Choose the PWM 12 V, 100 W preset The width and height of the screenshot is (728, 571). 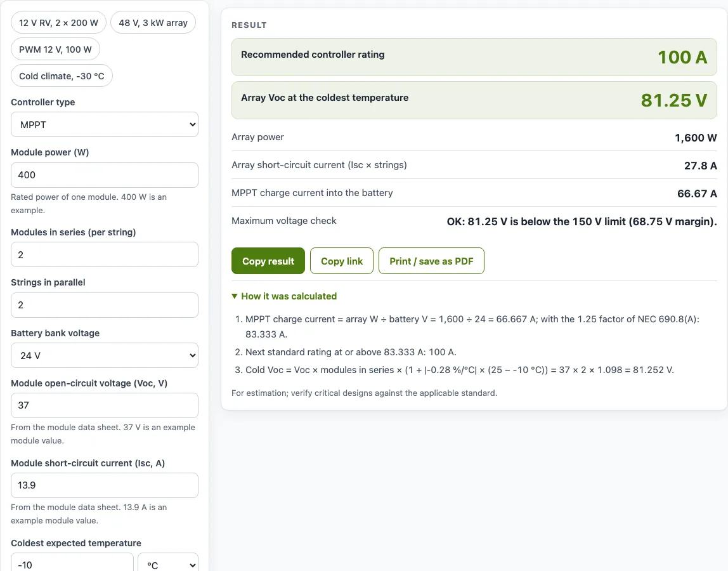click(55, 49)
